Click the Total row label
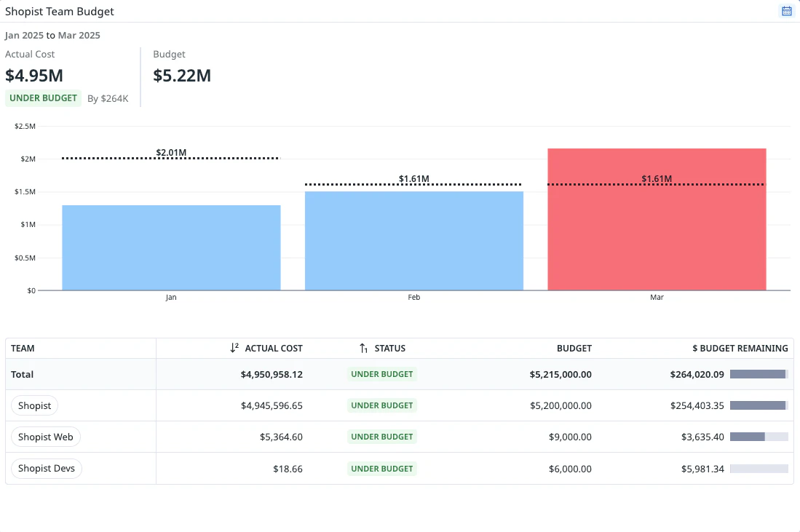The width and height of the screenshot is (800, 532). (22, 374)
